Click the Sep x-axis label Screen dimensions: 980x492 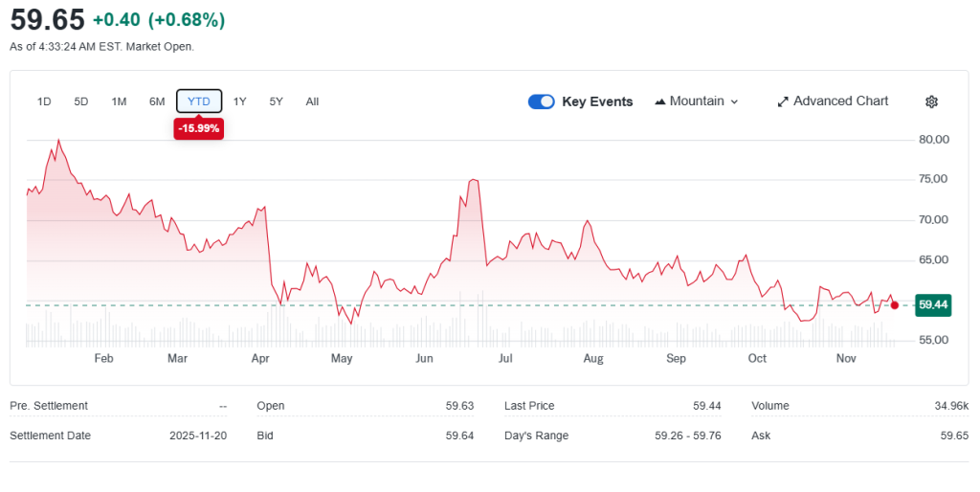coord(676,358)
